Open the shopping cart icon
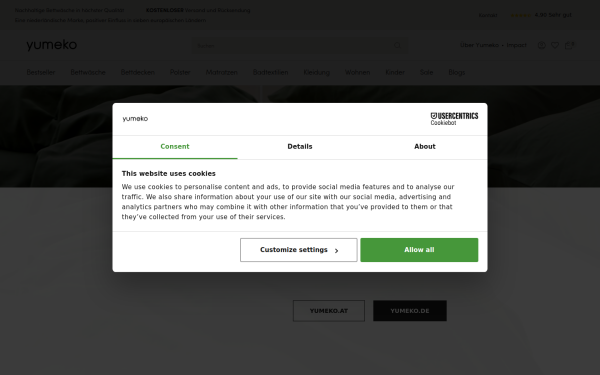Image resolution: width=600 pixels, height=375 pixels. point(569,45)
